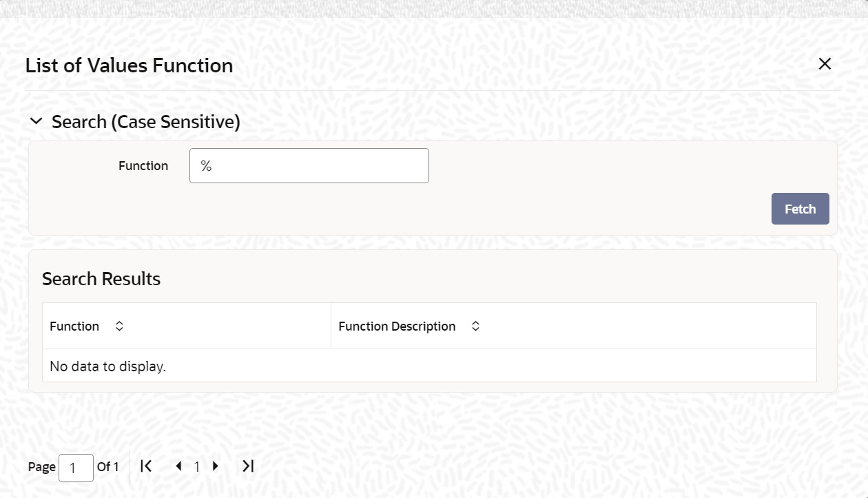
Task: Click the List of Values Function title
Action: (129, 65)
